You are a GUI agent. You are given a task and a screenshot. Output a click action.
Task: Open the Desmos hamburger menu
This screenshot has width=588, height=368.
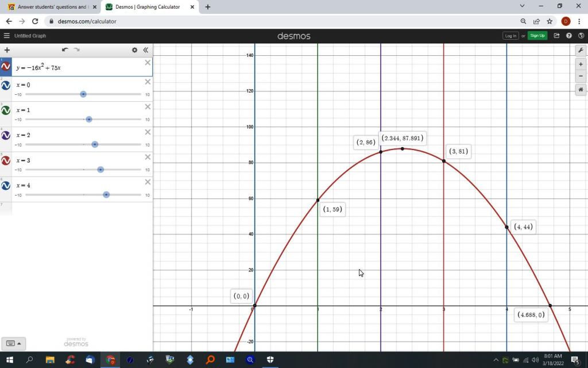coord(6,36)
